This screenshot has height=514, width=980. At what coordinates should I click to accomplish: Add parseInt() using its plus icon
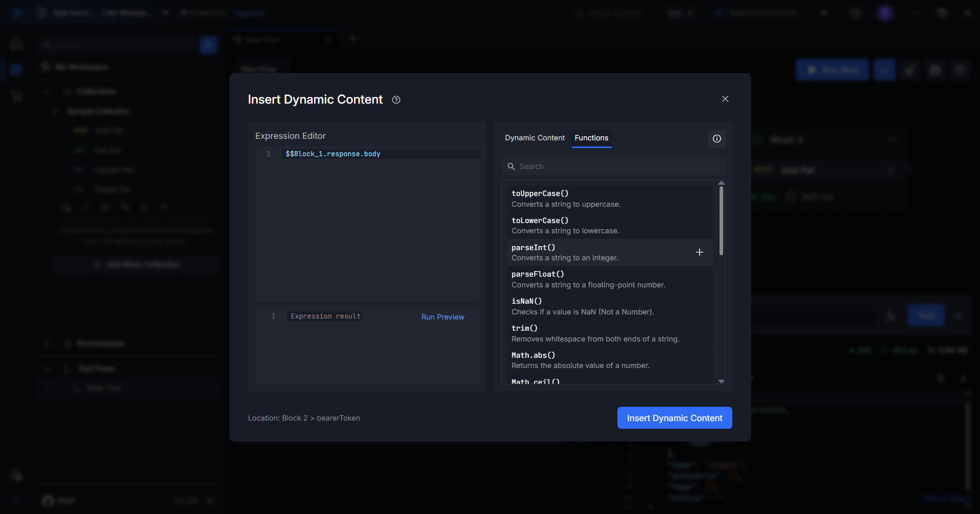pos(699,252)
